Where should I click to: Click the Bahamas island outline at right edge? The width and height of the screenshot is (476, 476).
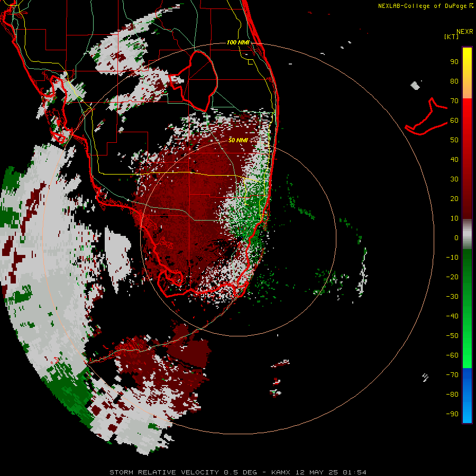[426, 116]
